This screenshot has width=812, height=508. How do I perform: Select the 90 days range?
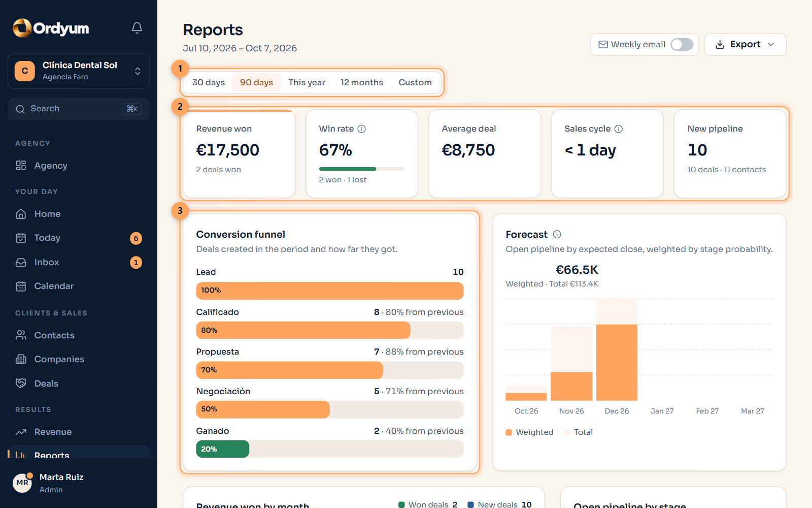[256, 82]
